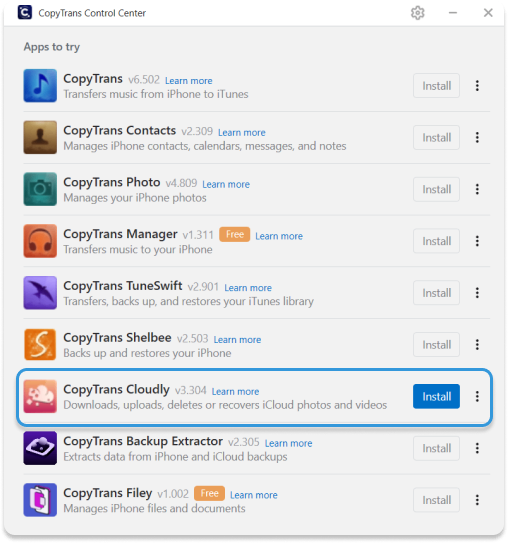Install CopyTrans Photo
The image size is (508, 543).
tap(436, 189)
